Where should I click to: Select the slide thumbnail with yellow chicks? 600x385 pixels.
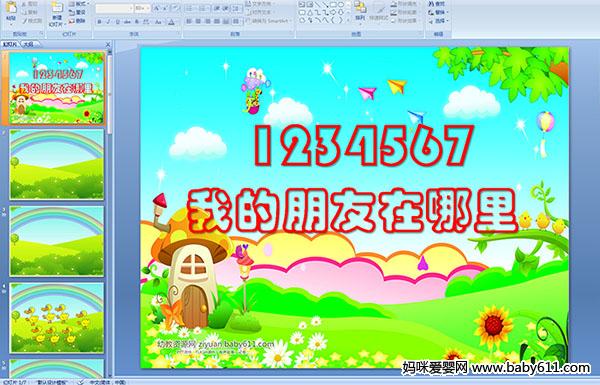(x=57, y=318)
